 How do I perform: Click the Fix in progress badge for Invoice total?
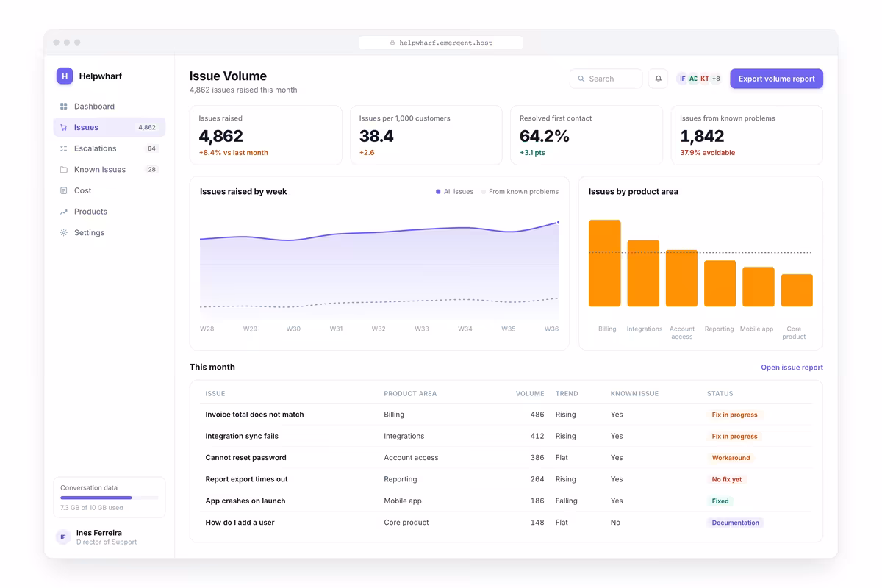734,415
